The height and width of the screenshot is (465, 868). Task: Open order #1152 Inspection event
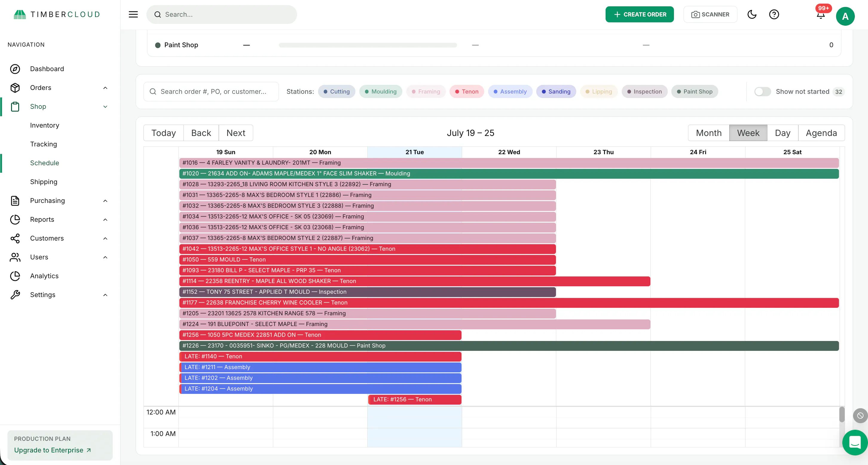click(367, 292)
